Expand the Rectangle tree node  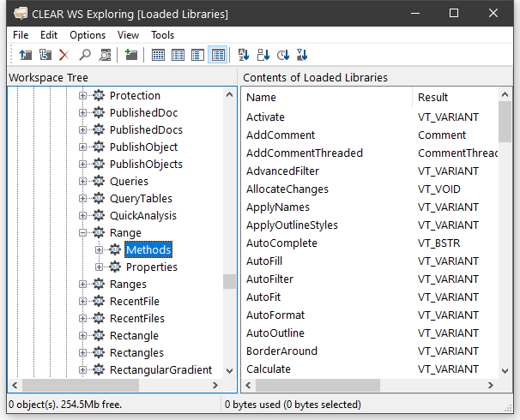(x=83, y=336)
